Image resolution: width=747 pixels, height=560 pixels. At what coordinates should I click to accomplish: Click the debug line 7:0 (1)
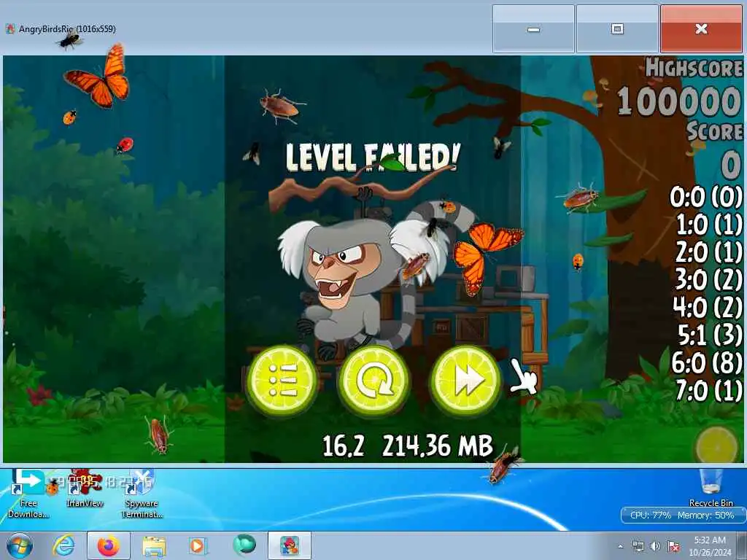click(709, 391)
